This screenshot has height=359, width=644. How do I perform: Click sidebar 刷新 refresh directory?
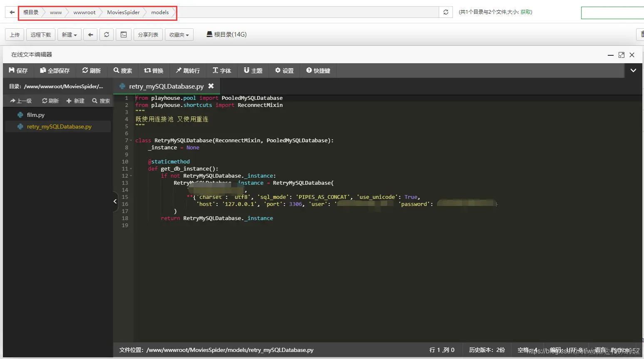50,101
